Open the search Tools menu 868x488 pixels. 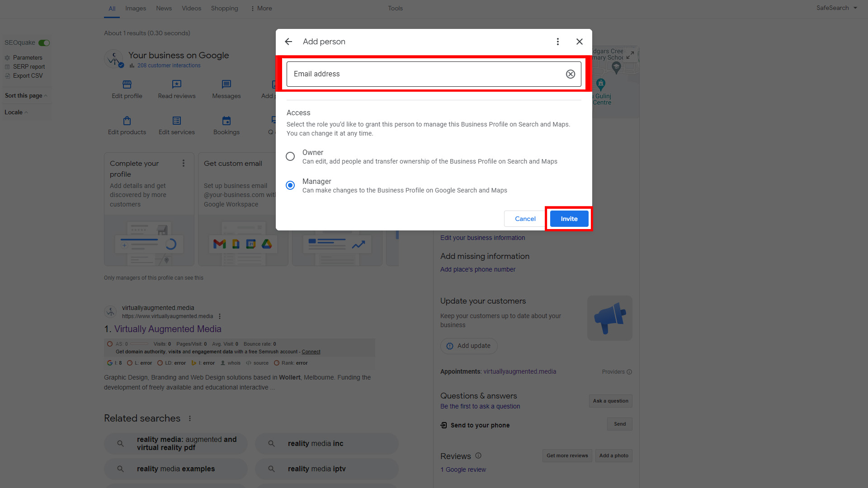pos(395,8)
